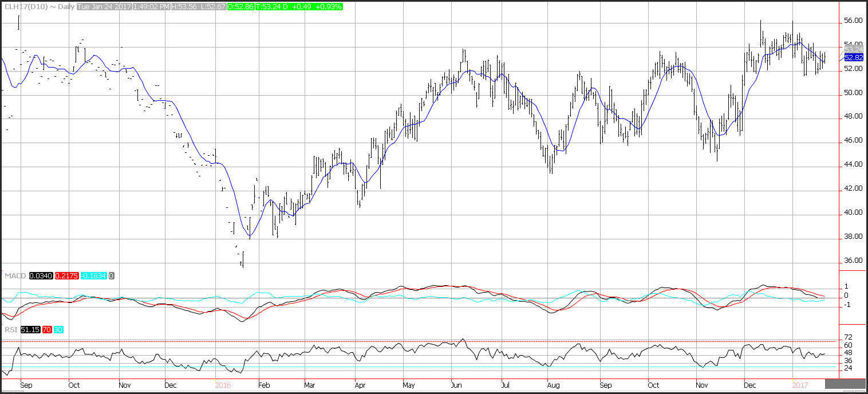Image resolution: width=868 pixels, height=394 pixels.
Task: Click the cyan RSI oversold level 30
Action: pos(60,330)
